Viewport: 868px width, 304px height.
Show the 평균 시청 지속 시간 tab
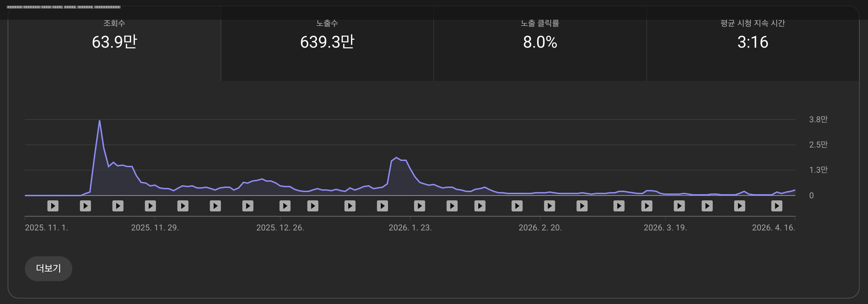pos(753,44)
